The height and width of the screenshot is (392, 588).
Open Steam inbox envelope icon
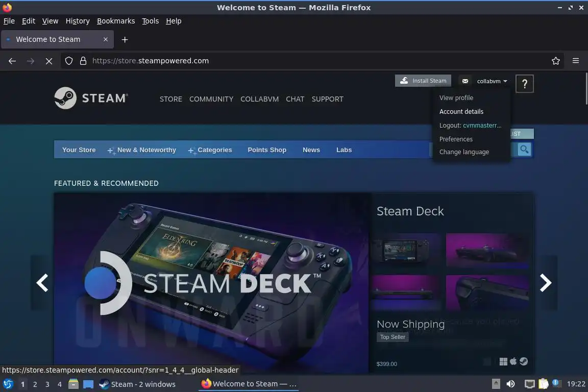[465, 81]
